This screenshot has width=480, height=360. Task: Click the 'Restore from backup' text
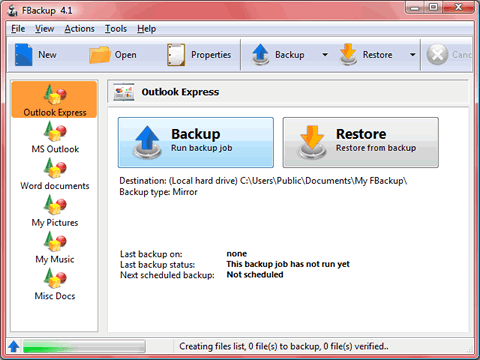coord(376,148)
